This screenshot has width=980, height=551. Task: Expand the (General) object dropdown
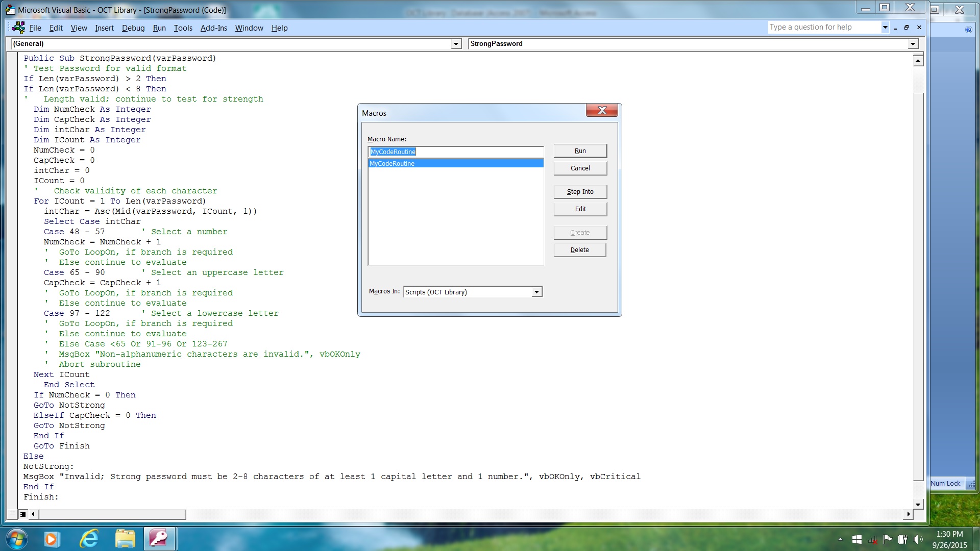[x=456, y=44]
